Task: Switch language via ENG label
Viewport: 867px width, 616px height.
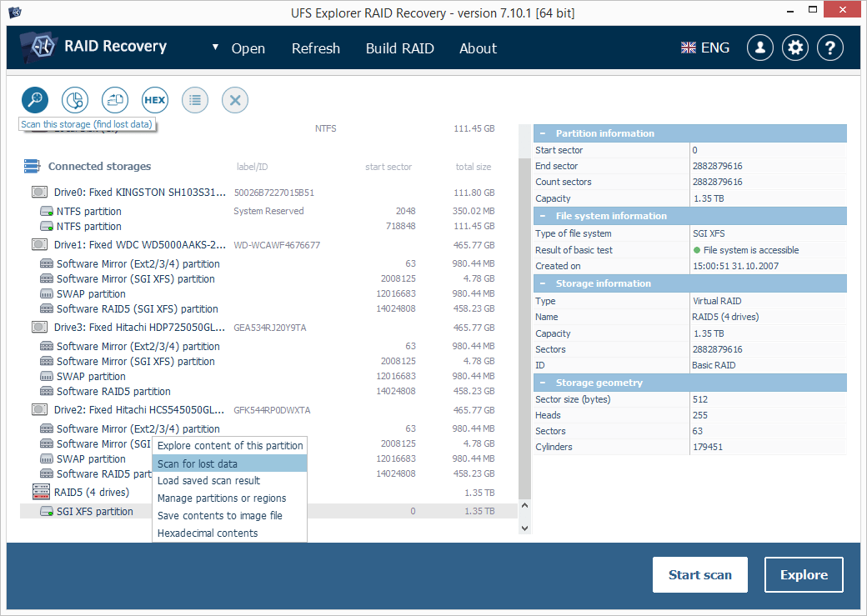Action: [x=715, y=48]
